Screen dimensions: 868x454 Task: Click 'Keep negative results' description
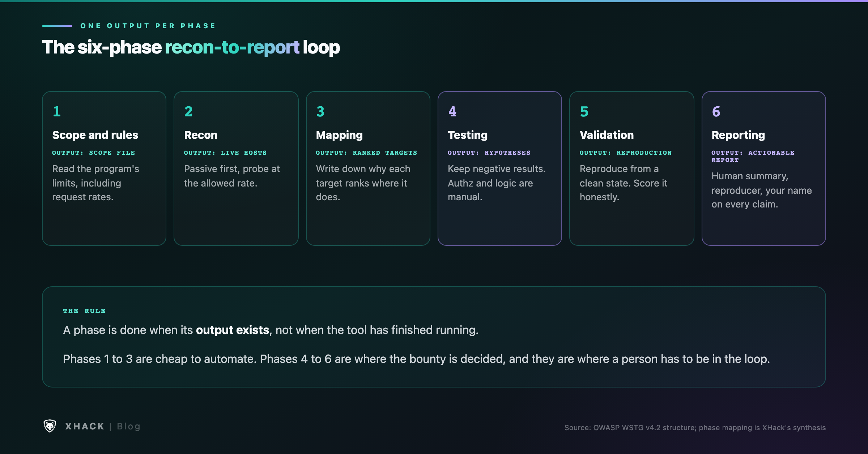[x=497, y=183]
